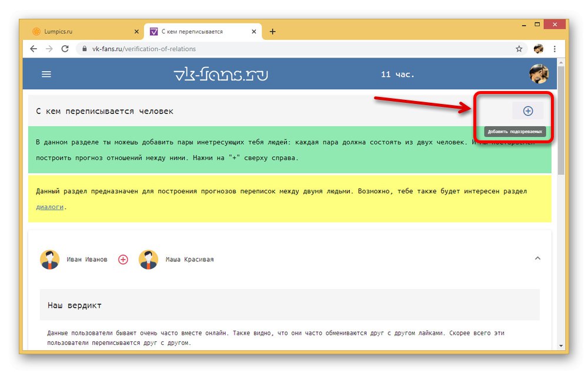Follow the 'диалоги' link

pos(49,207)
